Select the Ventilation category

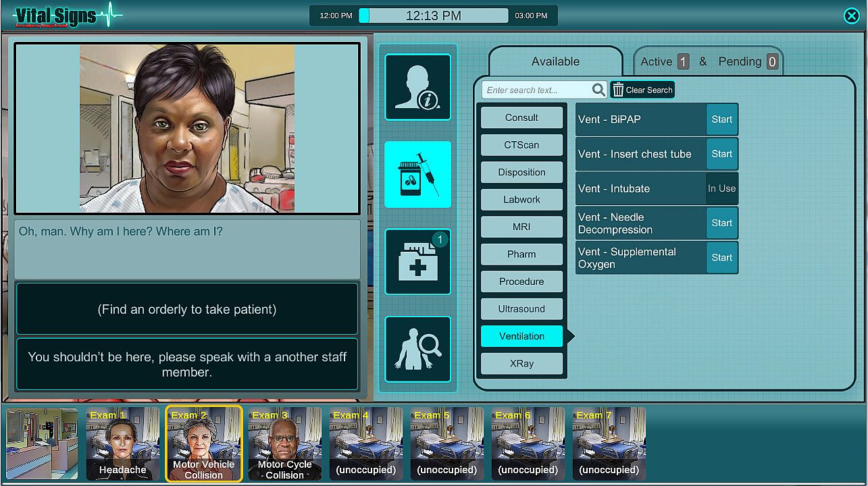click(521, 336)
